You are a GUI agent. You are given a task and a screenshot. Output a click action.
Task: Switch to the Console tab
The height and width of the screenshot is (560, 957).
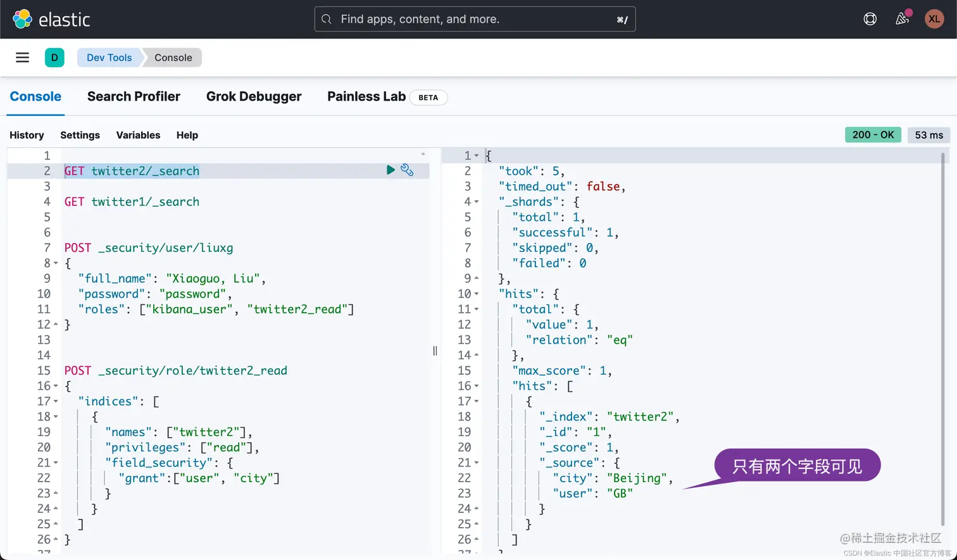click(35, 97)
